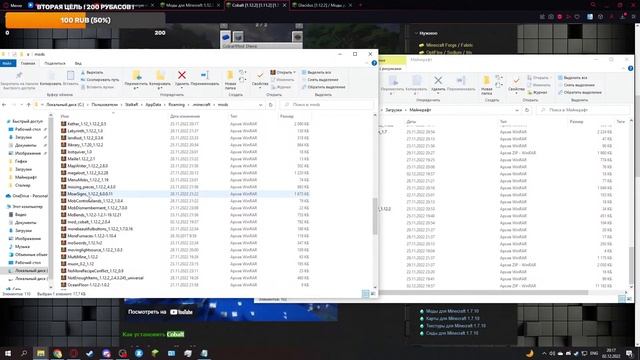The image size is (640, 360).
Task: Click Обратить выделение in mods ribbon
Action: pos(323,87)
